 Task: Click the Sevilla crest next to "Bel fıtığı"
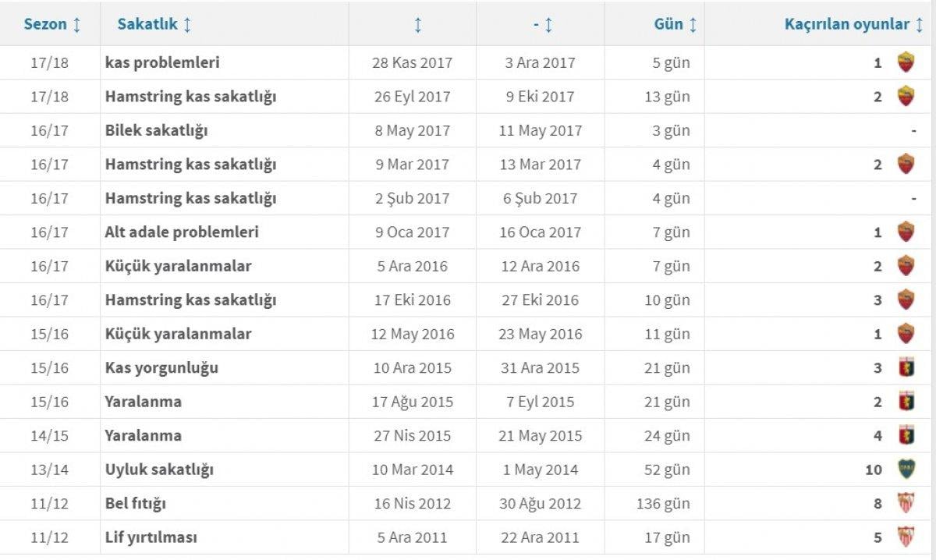905,503
